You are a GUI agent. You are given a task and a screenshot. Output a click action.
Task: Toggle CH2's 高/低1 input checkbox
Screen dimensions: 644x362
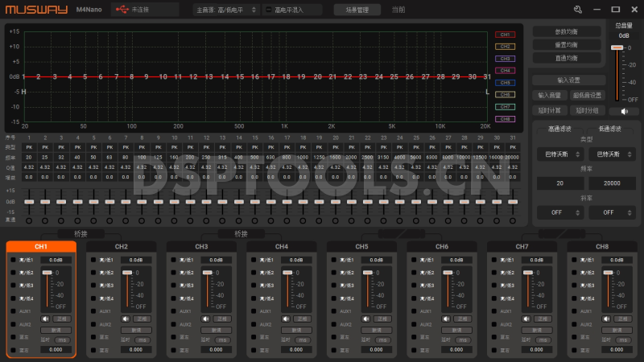(93, 260)
